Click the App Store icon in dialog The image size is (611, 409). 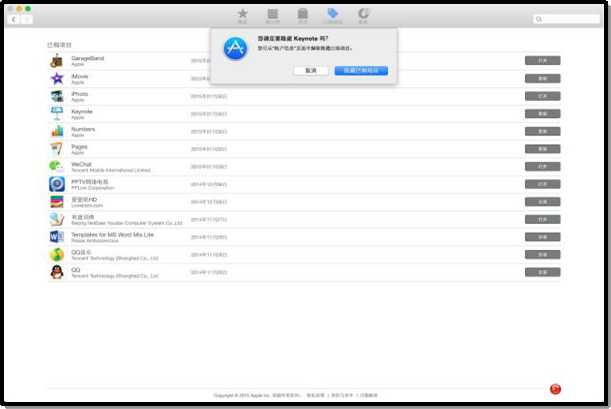point(235,50)
